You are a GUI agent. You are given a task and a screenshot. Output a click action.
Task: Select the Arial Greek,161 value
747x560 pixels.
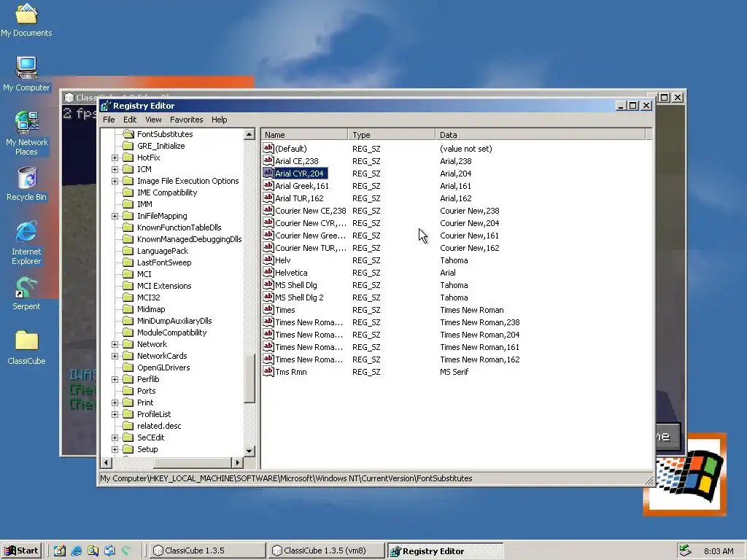click(x=301, y=186)
